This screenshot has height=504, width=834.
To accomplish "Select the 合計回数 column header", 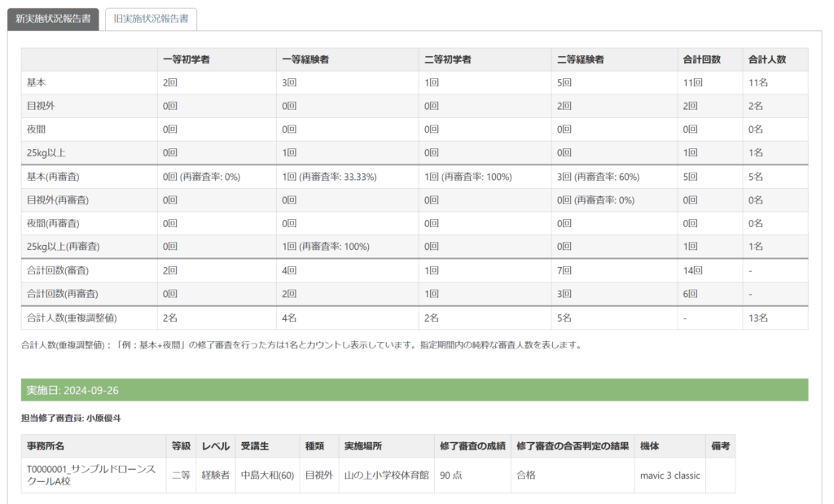I will tap(700, 59).
